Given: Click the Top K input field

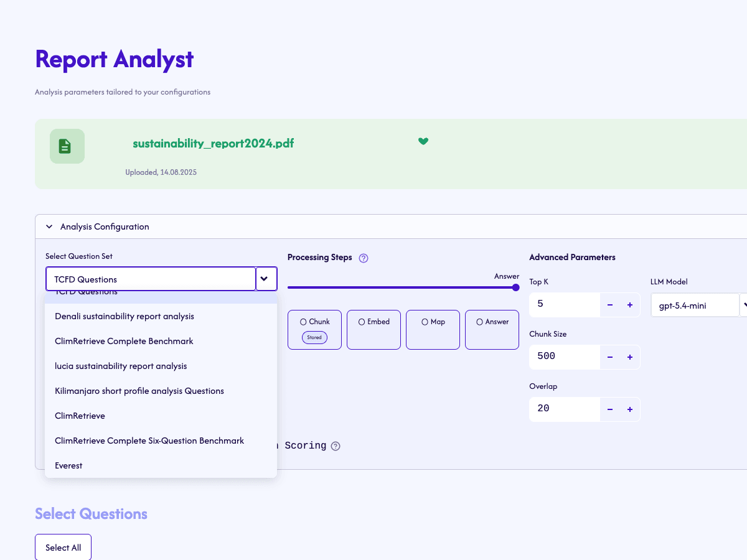Looking at the screenshot, I should (565, 305).
